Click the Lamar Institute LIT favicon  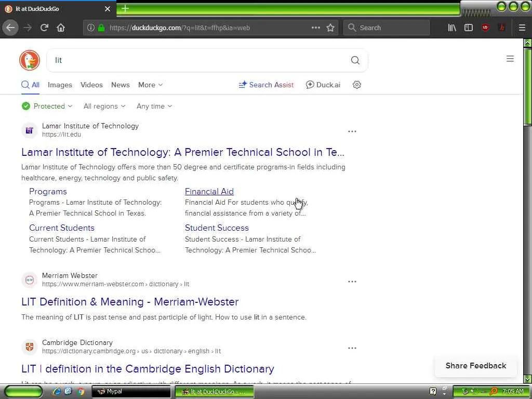30,130
